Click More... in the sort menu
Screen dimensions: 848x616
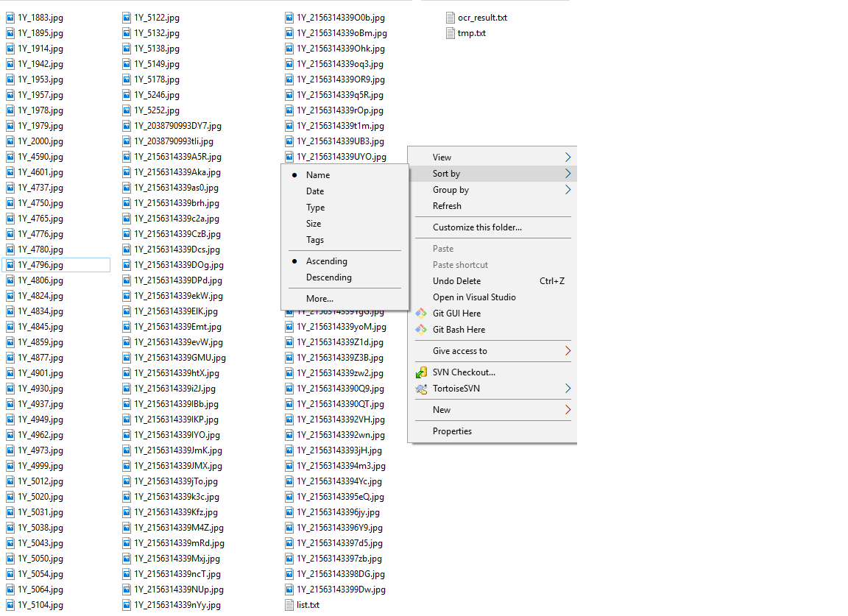(x=319, y=298)
